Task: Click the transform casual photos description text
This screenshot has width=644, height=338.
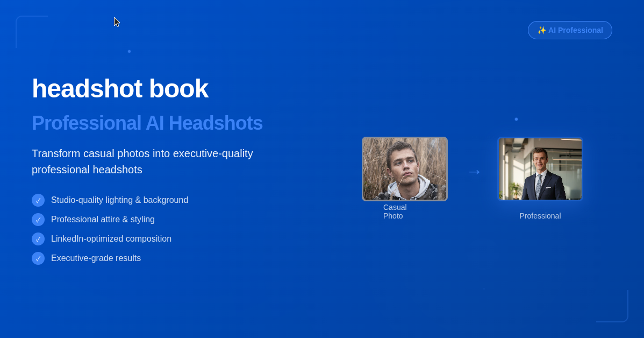Action: tap(142, 161)
